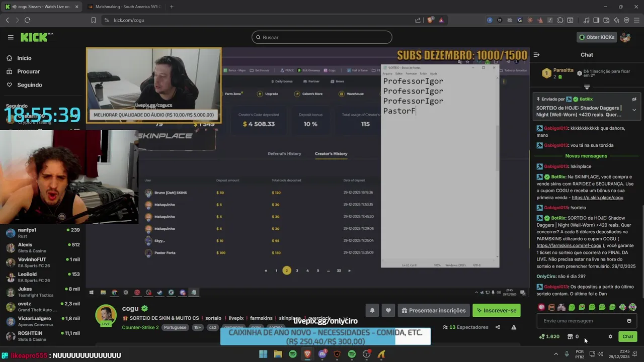Go to the Kick logo home

(x=36, y=37)
